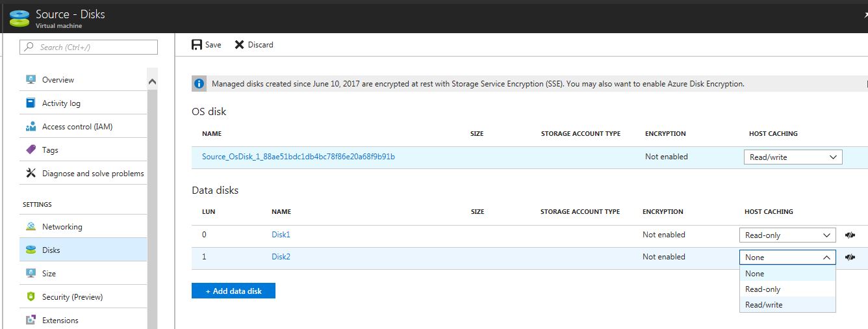Open Access control (IAM) menu item
This screenshot has width=868, height=329.
point(83,127)
